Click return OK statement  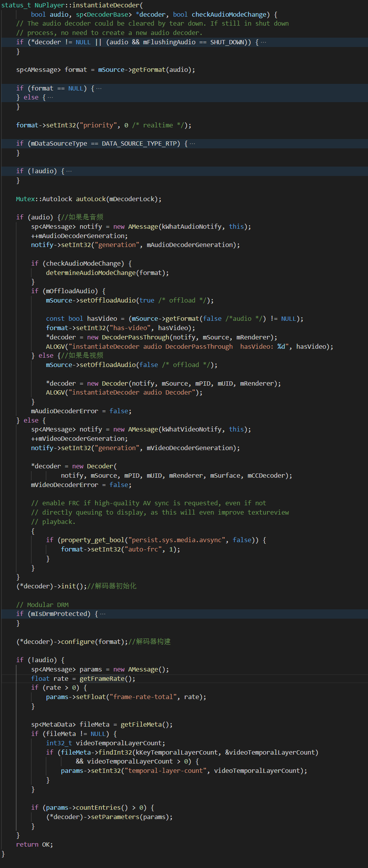pyautogui.click(x=35, y=844)
